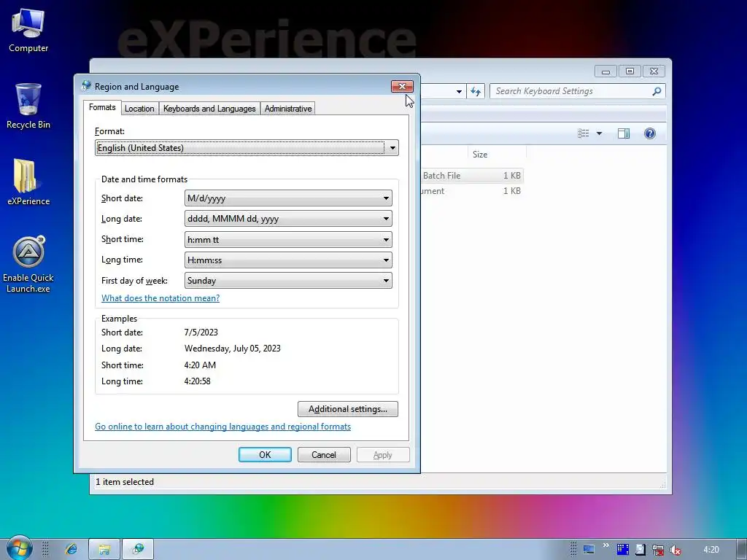Switch to the Formats tab
Image resolution: width=747 pixels, height=560 pixels.
click(x=102, y=108)
